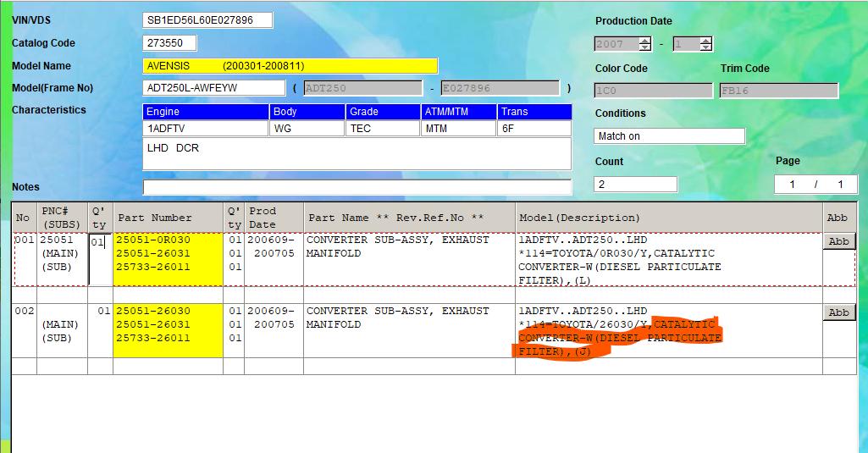Select the yellow AVENSIS Model Name field
This screenshot has width=868, height=453.
pos(290,66)
